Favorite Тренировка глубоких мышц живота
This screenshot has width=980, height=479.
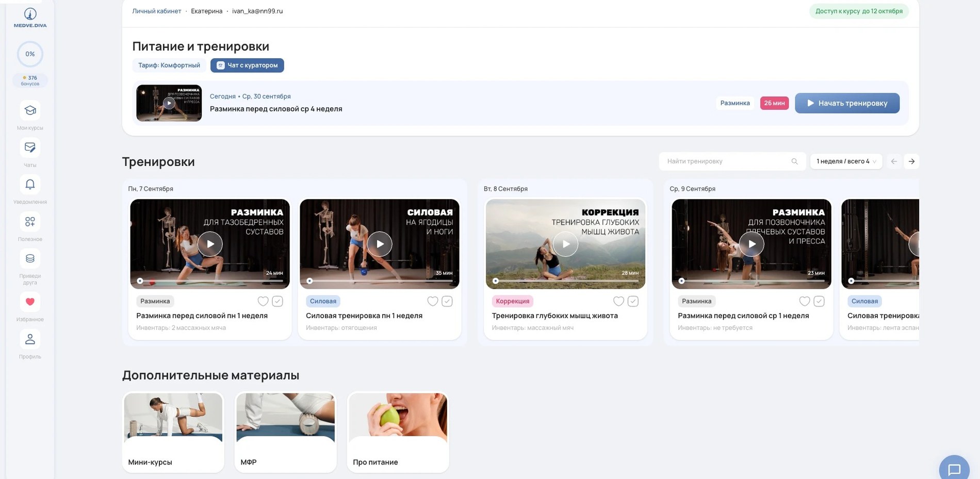tap(618, 301)
